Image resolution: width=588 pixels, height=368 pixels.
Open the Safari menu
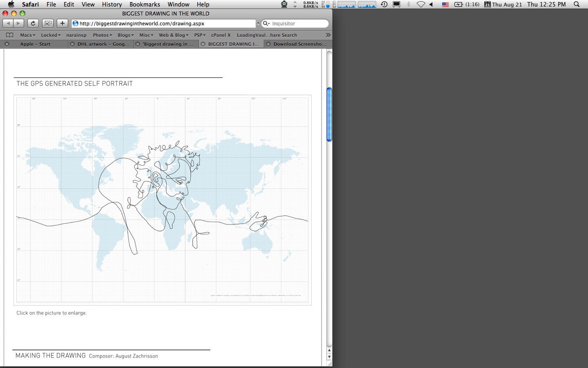(x=31, y=4)
